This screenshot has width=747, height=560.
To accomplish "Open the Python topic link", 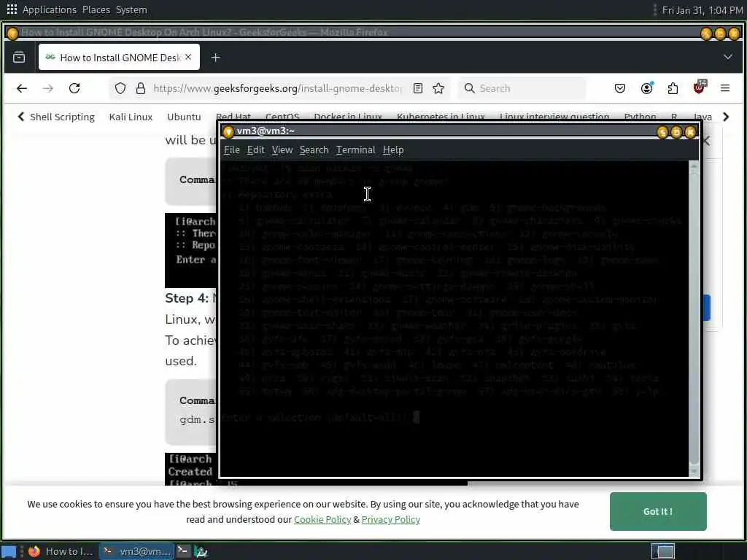I will (640, 117).
